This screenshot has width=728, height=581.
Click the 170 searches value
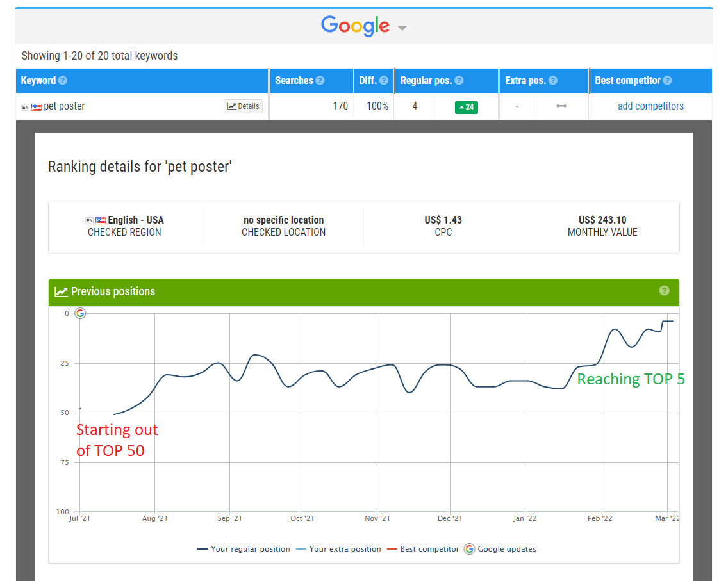click(340, 106)
